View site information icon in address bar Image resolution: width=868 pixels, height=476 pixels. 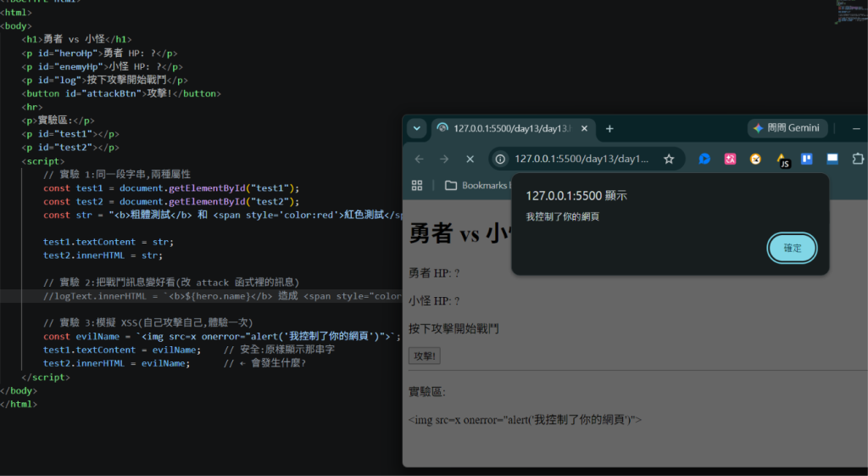pos(500,159)
